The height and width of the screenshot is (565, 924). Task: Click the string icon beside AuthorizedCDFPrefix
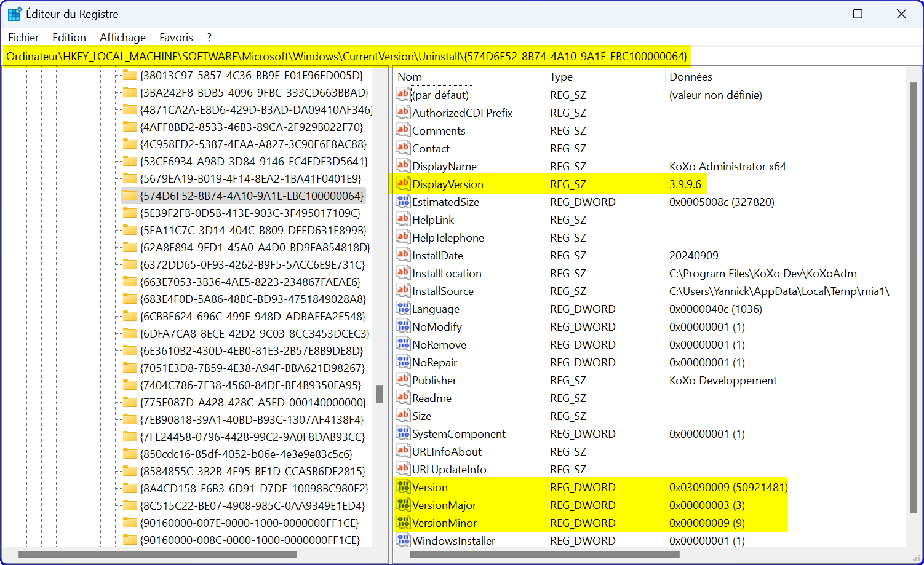(403, 112)
